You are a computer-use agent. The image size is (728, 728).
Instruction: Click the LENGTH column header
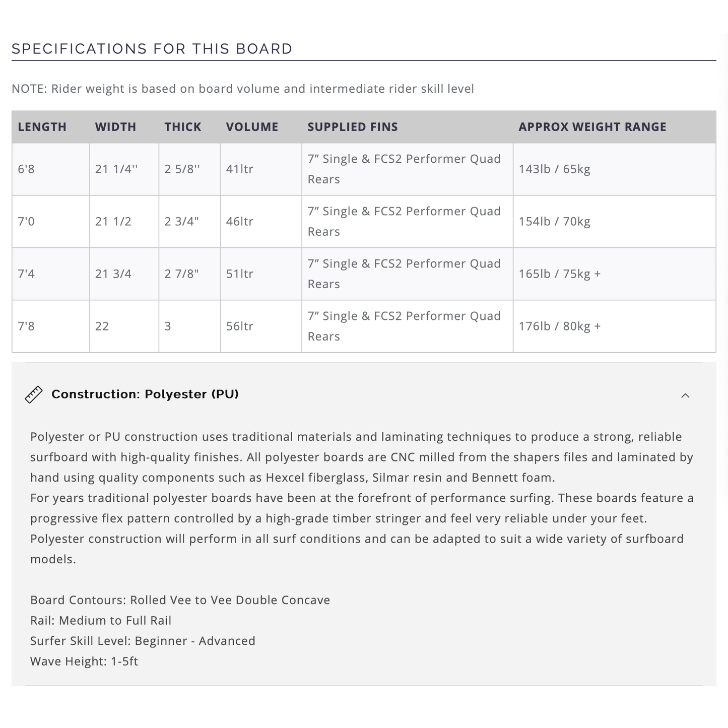42,127
